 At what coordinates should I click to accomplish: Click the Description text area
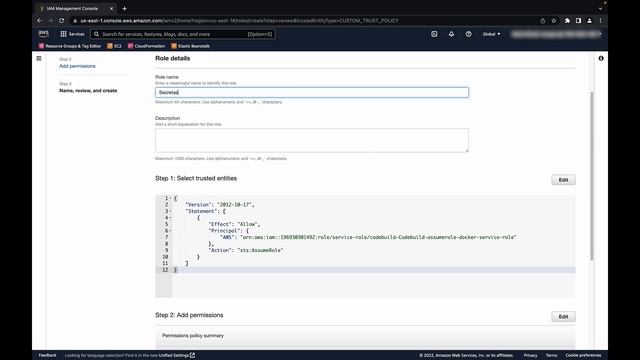tap(312, 140)
